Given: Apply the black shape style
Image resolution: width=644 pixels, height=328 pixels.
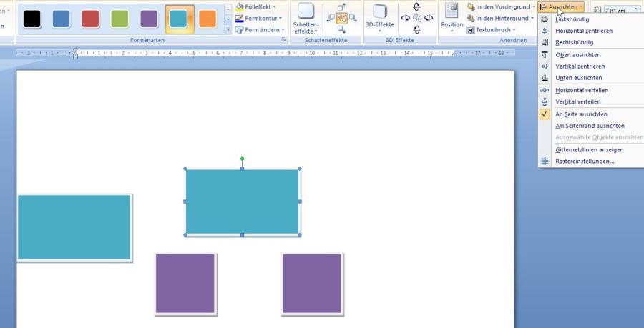Looking at the screenshot, I should [32, 19].
